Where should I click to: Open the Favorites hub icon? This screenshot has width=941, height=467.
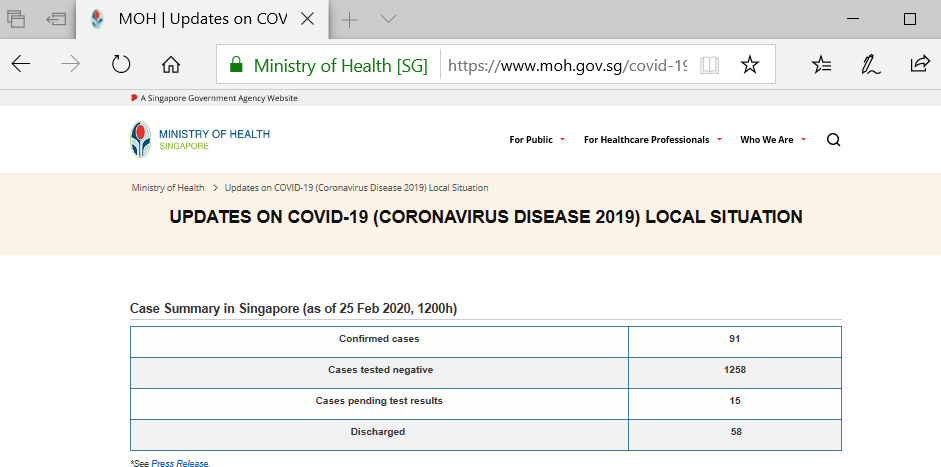coord(821,65)
